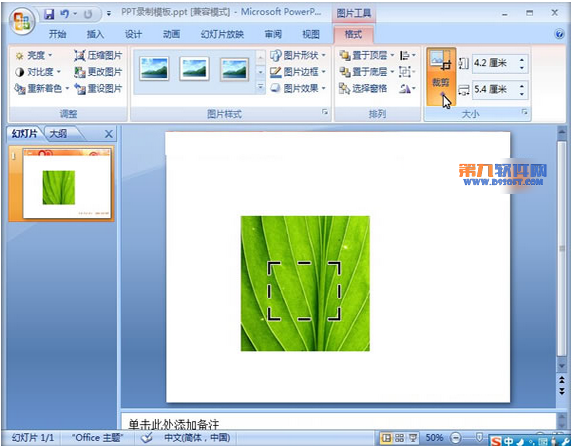Screen dimensions: 571x446
Task: Open the 图片边框 picture border dropdown
Action: click(x=298, y=72)
